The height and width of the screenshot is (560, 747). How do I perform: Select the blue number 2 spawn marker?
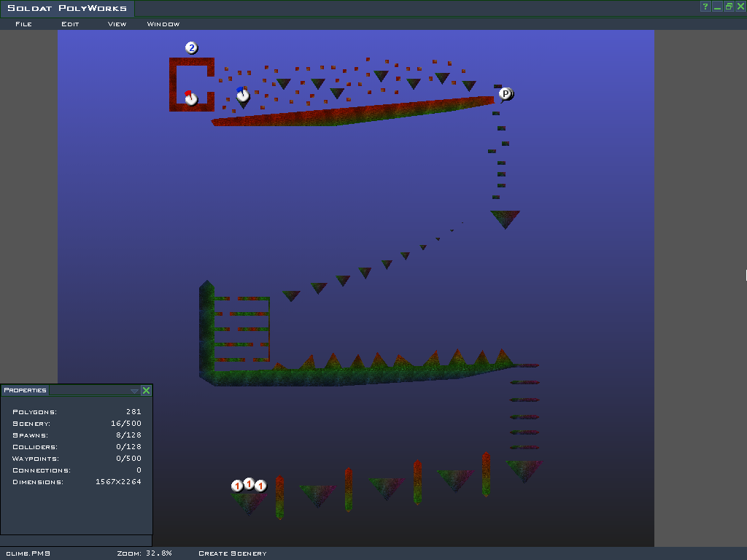click(191, 48)
